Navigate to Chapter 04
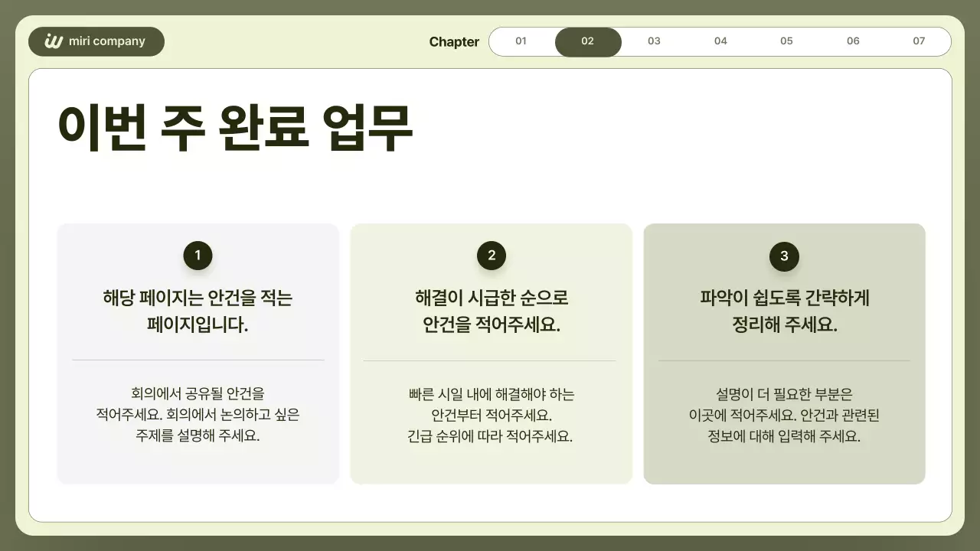 720,41
